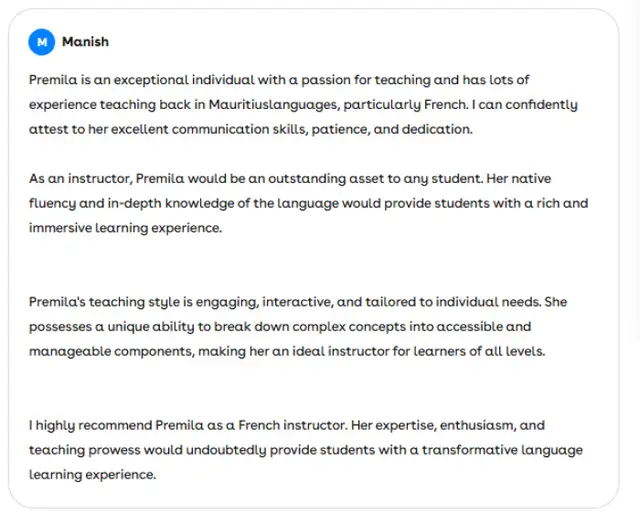Click the blue M avatar icon

click(x=42, y=42)
